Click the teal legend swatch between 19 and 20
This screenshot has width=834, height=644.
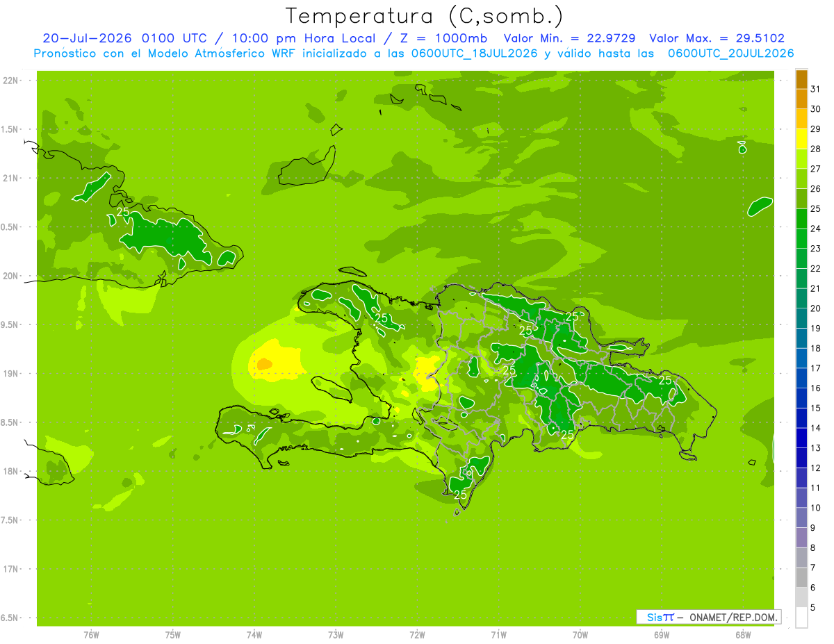coord(801,319)
